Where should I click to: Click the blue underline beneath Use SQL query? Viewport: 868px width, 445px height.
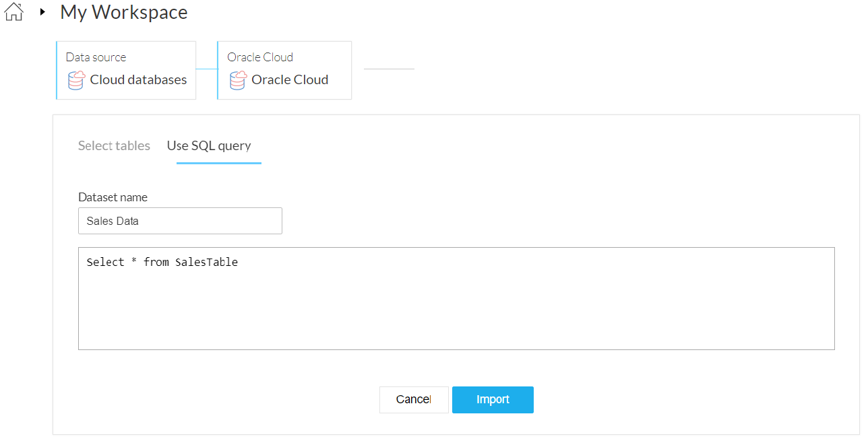(219, 162)
